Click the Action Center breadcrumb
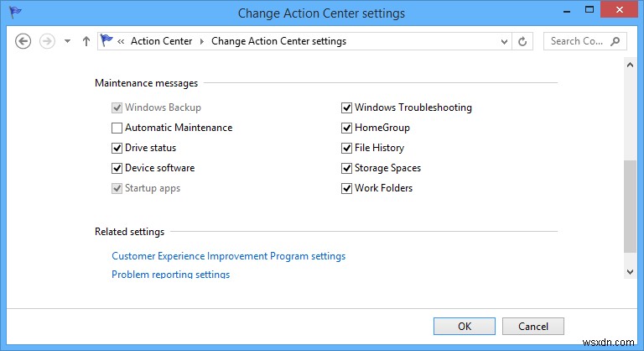Screen dimensions: 644x351 [x=161, y=41]
